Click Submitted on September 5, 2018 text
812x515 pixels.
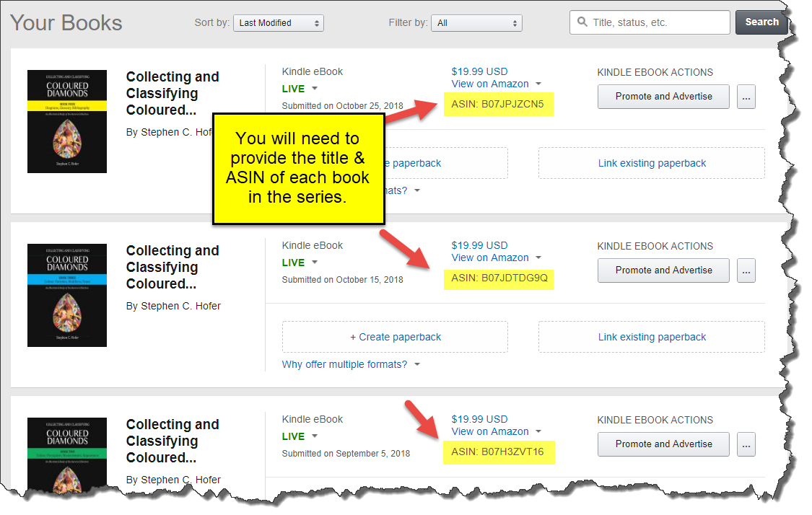(346, 454)
